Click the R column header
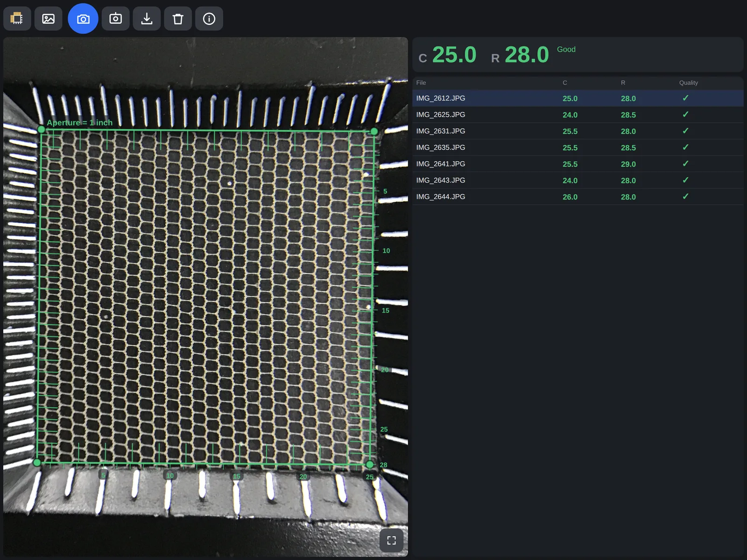This screenshot has height=560, width=747. (x=623, y=83)
